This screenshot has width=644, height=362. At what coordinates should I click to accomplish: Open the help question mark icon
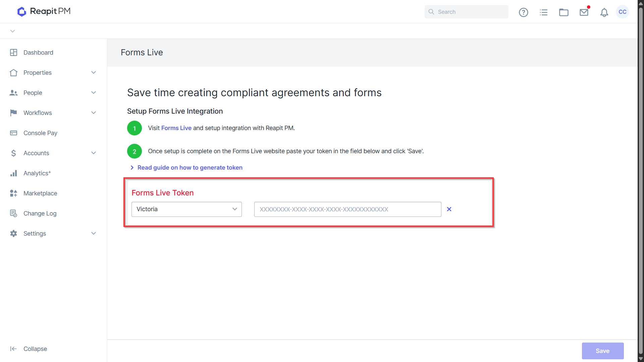[523, 12]
